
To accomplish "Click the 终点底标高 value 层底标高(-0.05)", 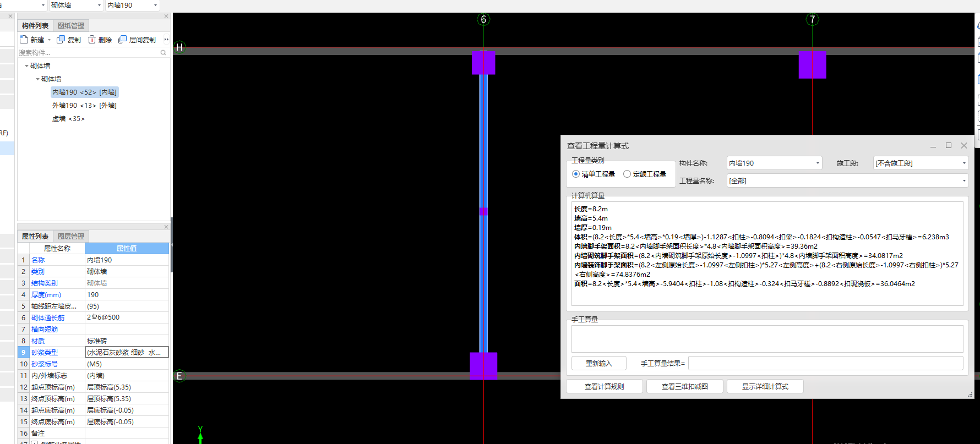I will 127,421.
